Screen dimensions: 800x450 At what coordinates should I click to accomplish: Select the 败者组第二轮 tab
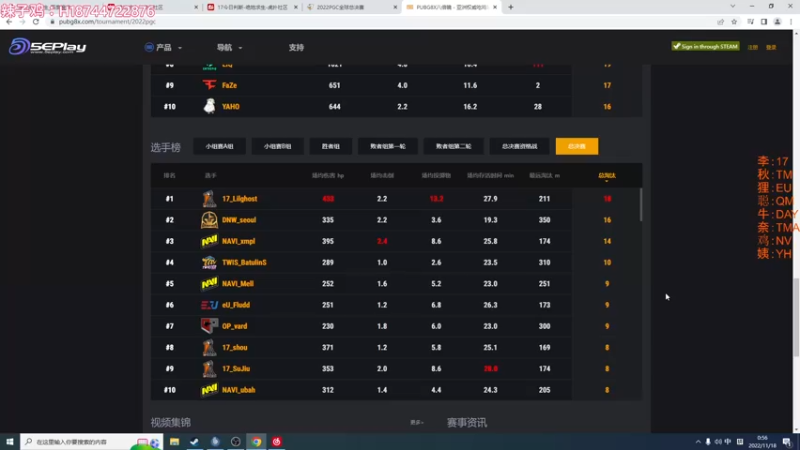[x=454, y=146]
